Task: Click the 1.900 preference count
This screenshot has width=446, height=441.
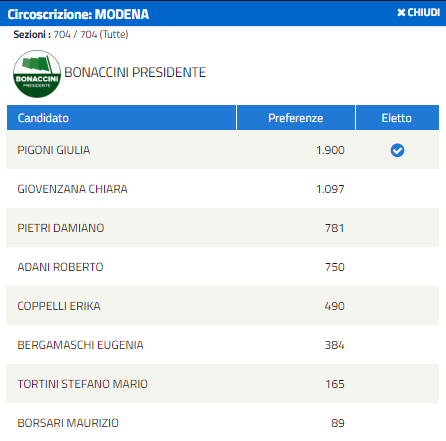Action: [x=330, y=150]
